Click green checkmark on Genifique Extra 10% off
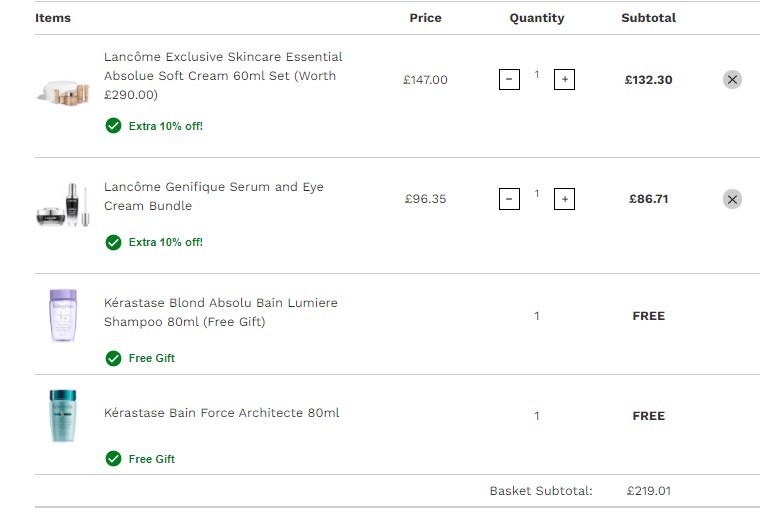 [x=113, y=242]
